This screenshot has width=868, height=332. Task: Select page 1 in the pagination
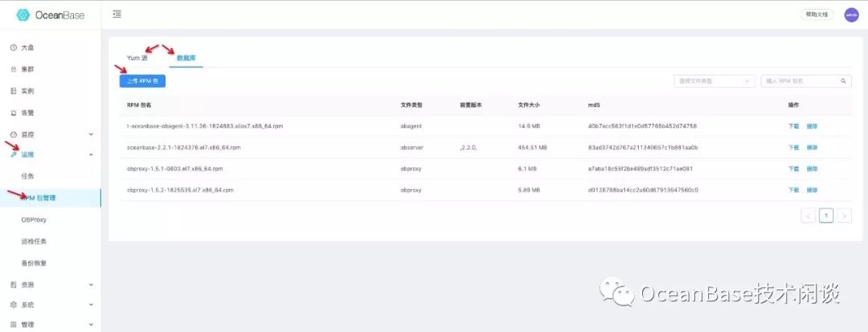[x=826, y=215]
